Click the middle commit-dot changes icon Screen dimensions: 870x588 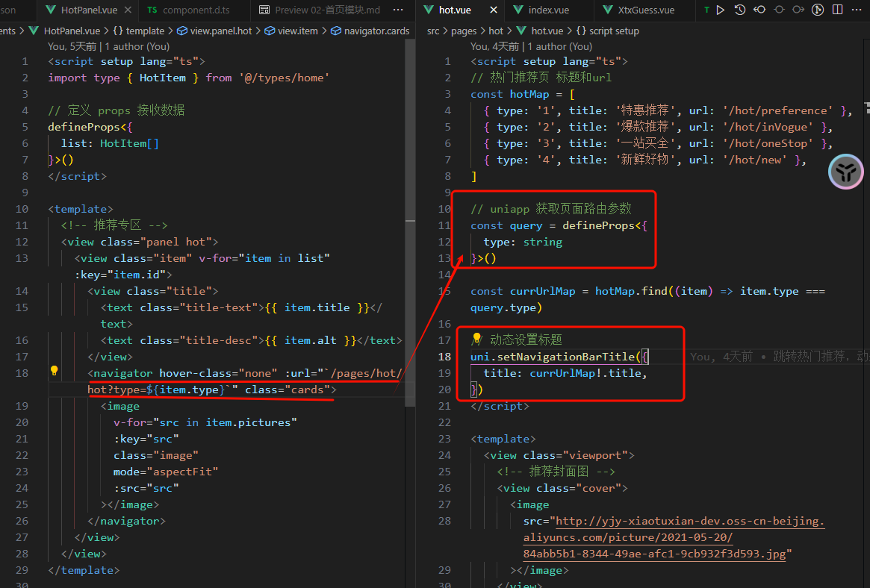(779, 10)
